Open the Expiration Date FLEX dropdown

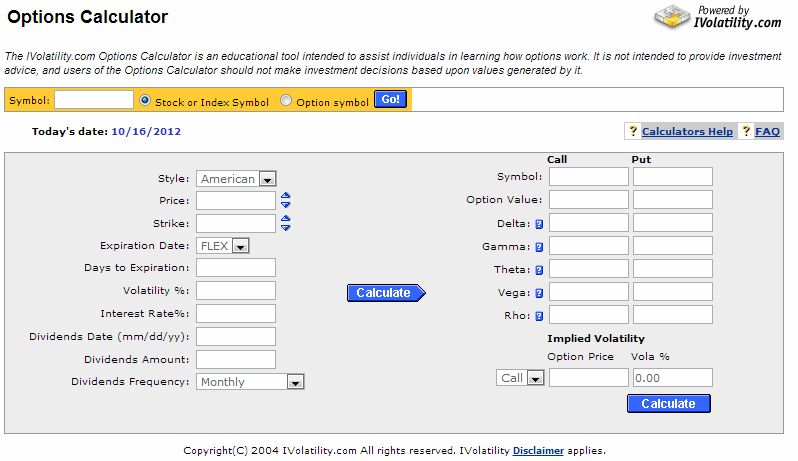[240, 246]
